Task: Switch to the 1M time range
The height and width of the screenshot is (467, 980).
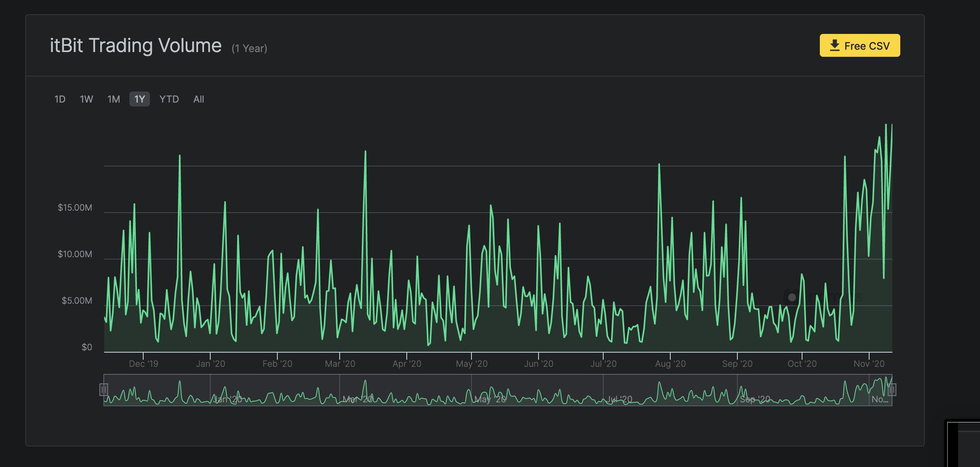Action: 114,99
